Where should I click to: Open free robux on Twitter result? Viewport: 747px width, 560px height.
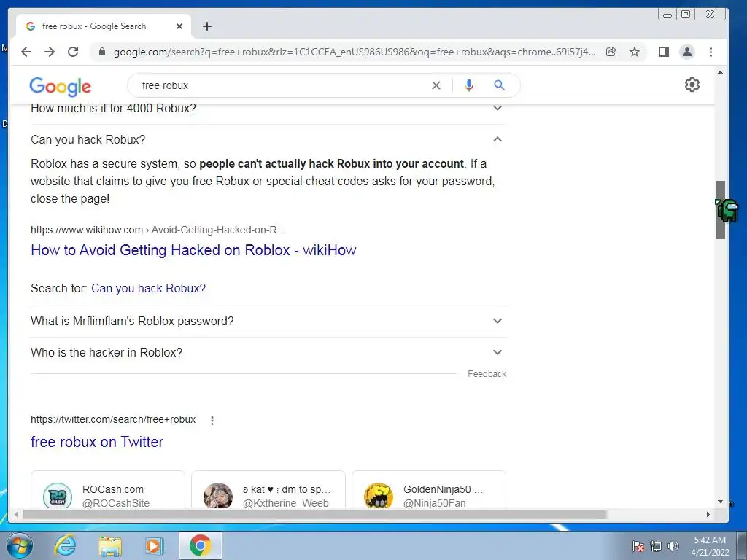click(x=97, y=442)
